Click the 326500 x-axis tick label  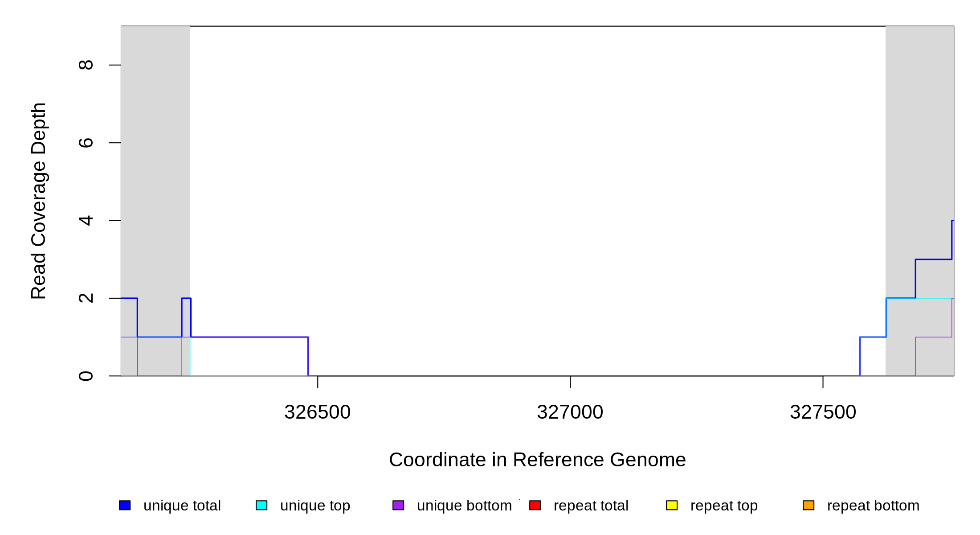[317, 412]
